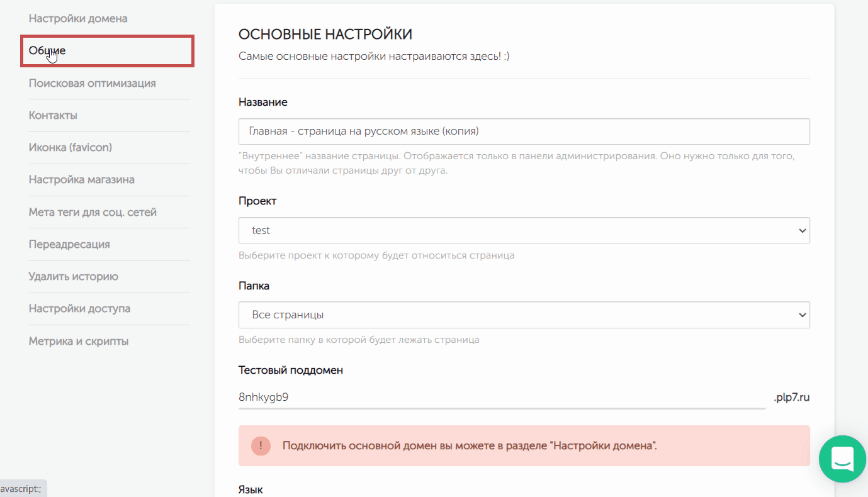Image resolution: width=868 pixels, height=497 pixels.
Task: Open the Папка dropdown with Все страницы
Action: pos(524,315)
